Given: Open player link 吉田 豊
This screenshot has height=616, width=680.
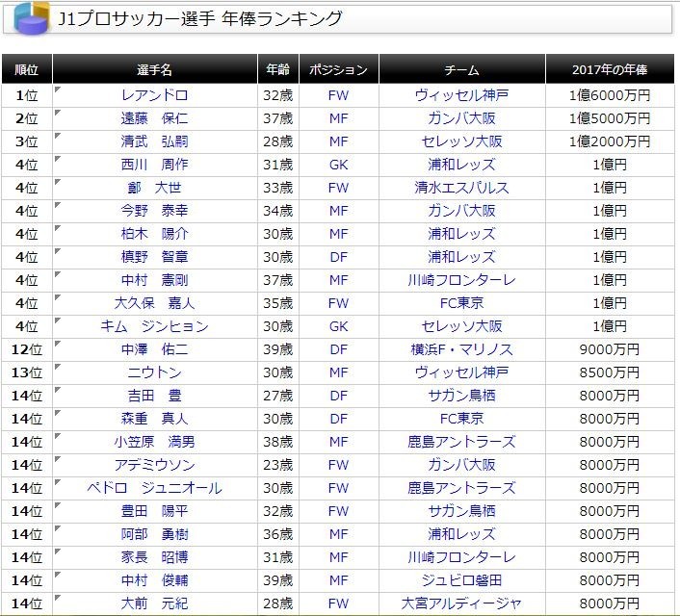Looking at the screenshot, I should click(x=155, y=396).
